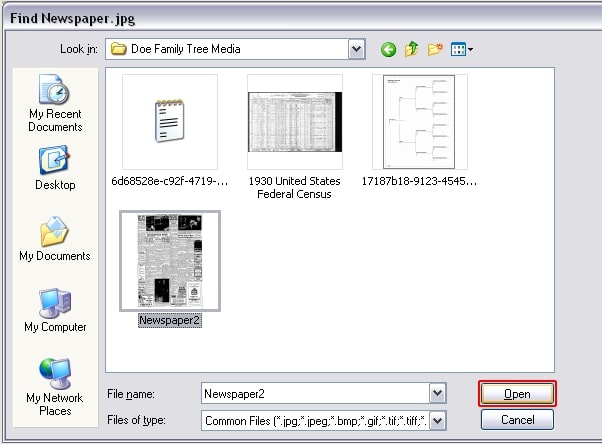Open My Network Places shortcut
The width and height of the screenshot is (602, 444).
click(55, 386)
